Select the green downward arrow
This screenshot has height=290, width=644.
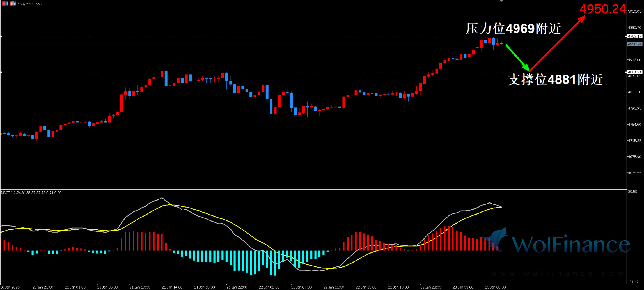[x=517, y=57]
